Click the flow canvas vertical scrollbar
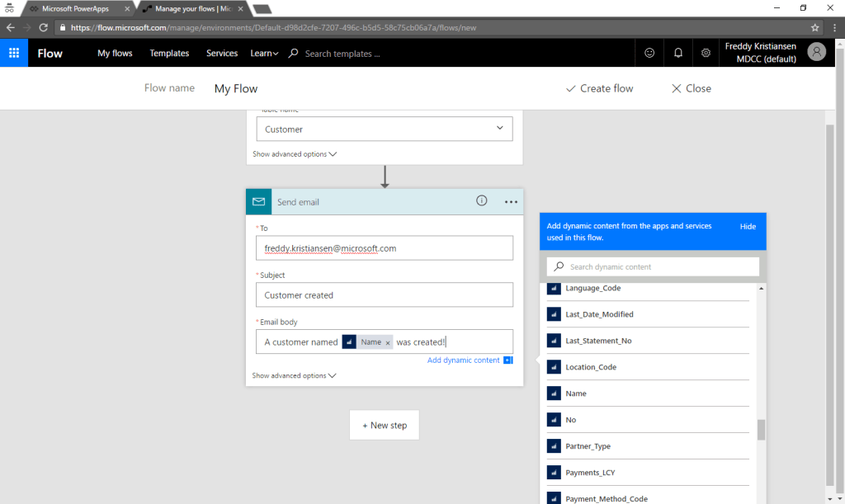 point(830,304)
